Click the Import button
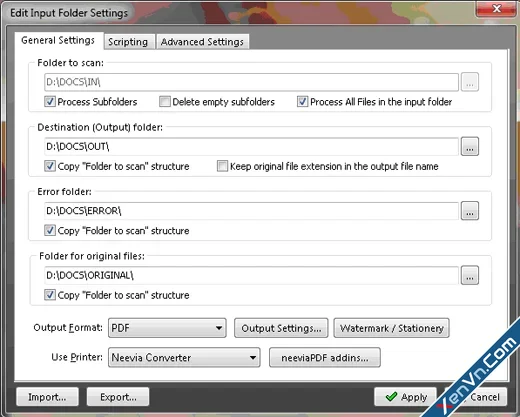 47,397
